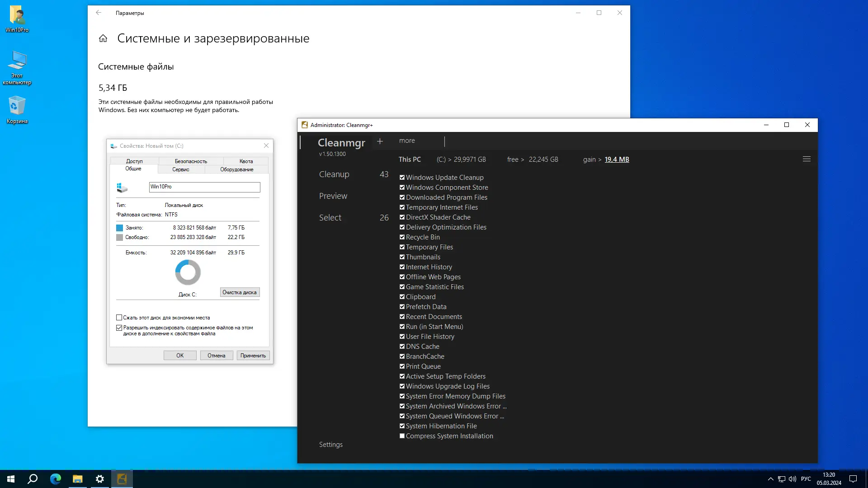
Task: Open the hamburger menu in Cleanmgr+
Action: 807,159
